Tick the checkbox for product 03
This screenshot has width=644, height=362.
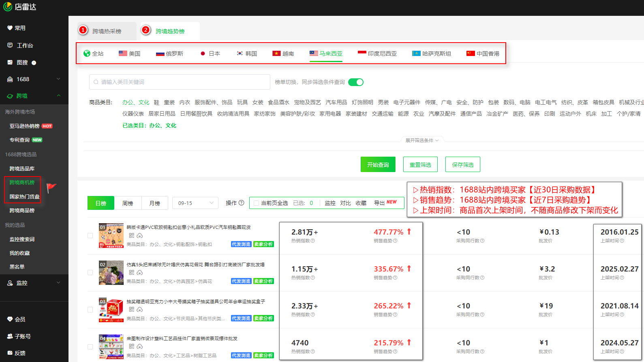coord(90,310)
